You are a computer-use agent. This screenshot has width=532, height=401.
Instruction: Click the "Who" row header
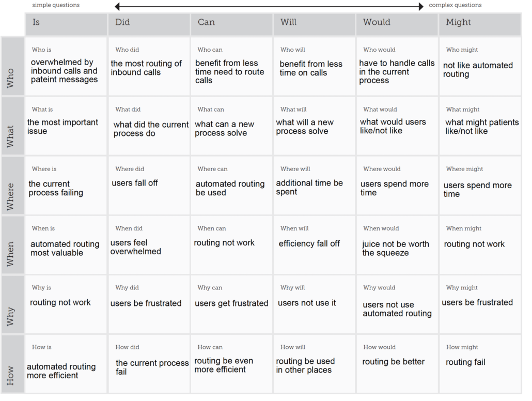(12, 66)
